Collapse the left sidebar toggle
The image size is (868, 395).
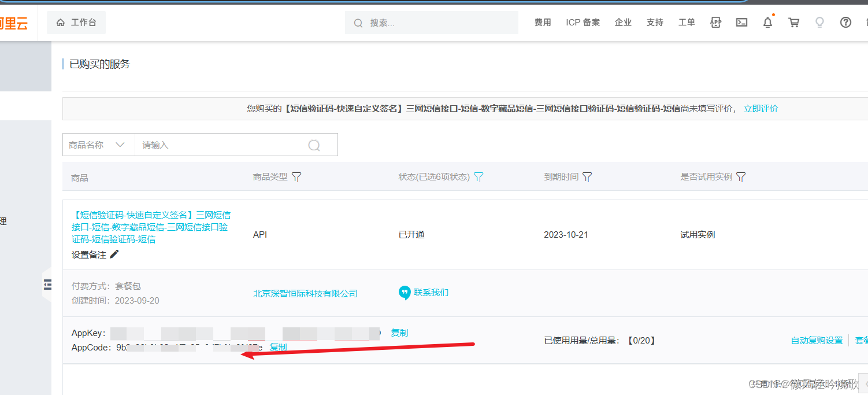pyautogui.click(x=47, y=285)
